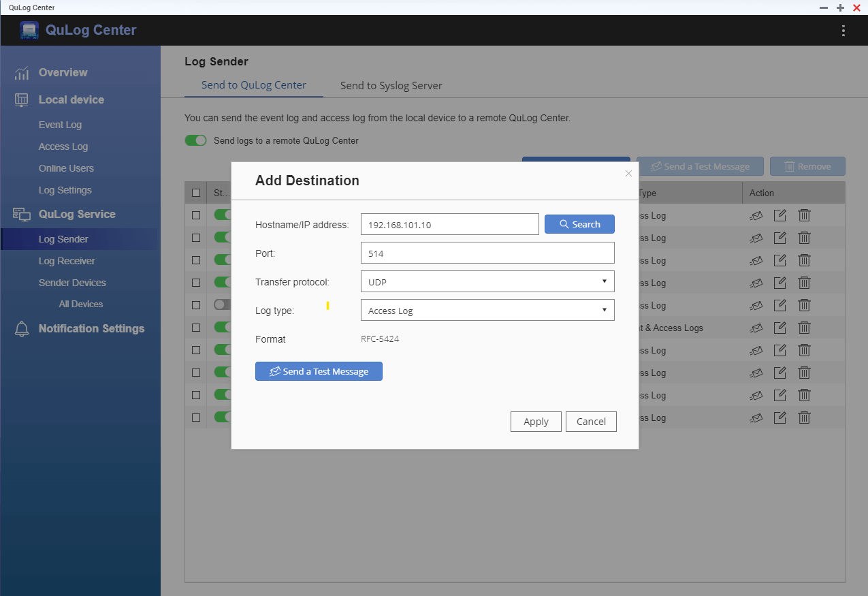Expand the Log type dropdown showing Access Log

tap(487, 310)
